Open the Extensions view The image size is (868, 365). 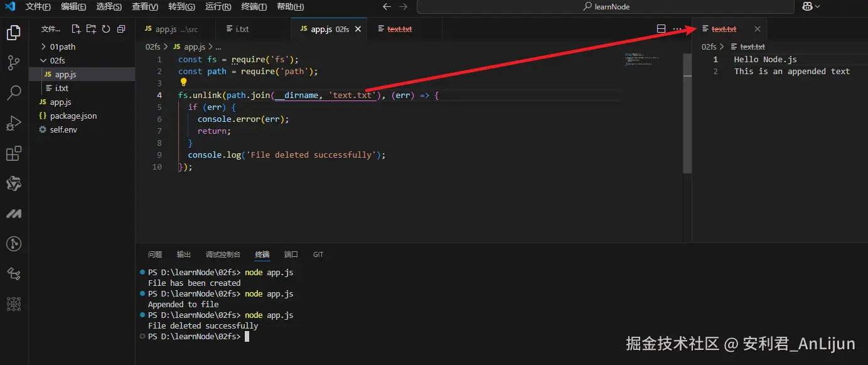point(14,153)
